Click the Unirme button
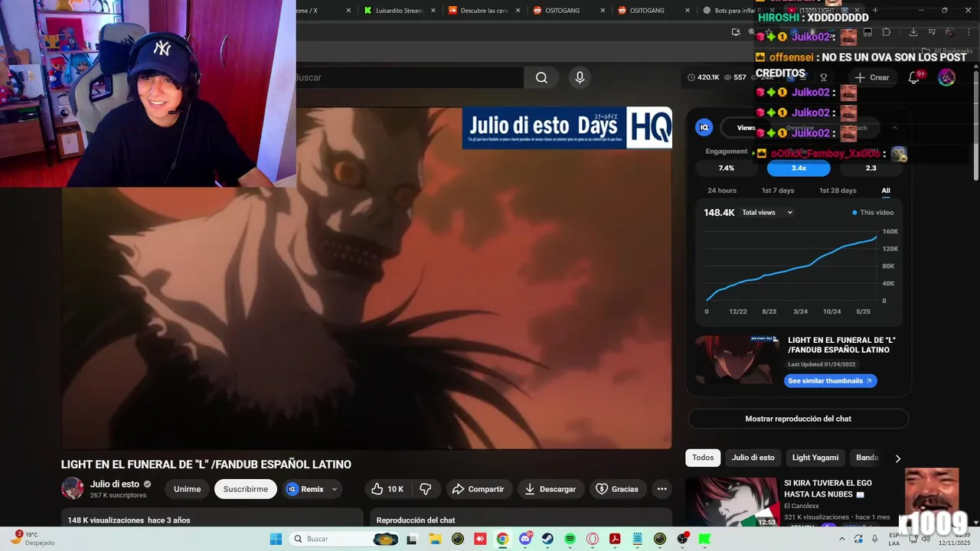The height and width of the screenshot is (551, 980). pyautogui.click(x=187, y=489)
